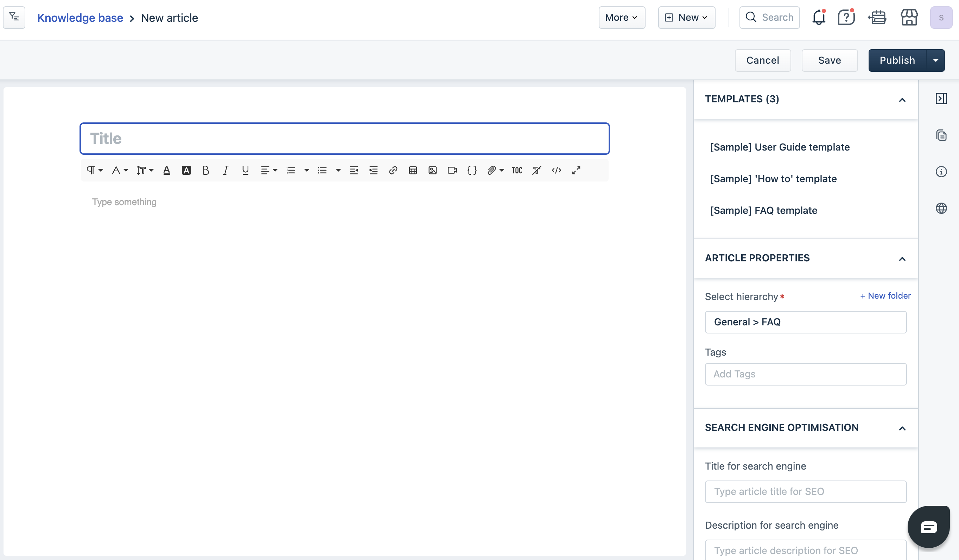Toggle bold formatting
This screenshot has height=560, width=959.
[x=206, y=170]
